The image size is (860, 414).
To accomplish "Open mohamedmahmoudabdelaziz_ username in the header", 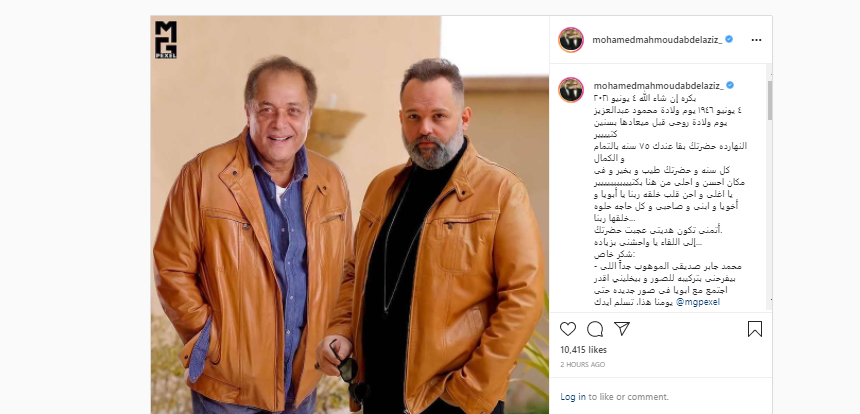I will point(657,39).
